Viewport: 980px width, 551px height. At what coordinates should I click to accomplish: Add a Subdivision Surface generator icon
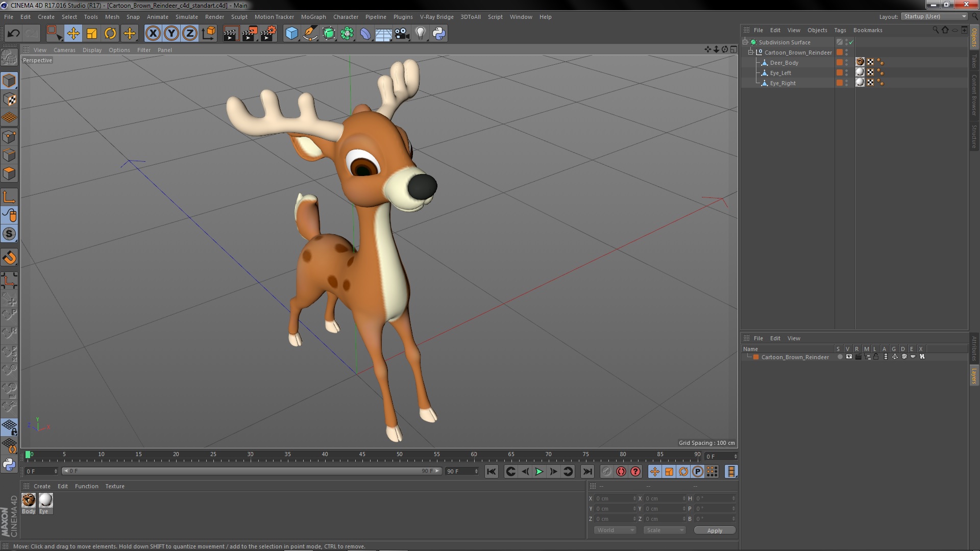[329, 34]
